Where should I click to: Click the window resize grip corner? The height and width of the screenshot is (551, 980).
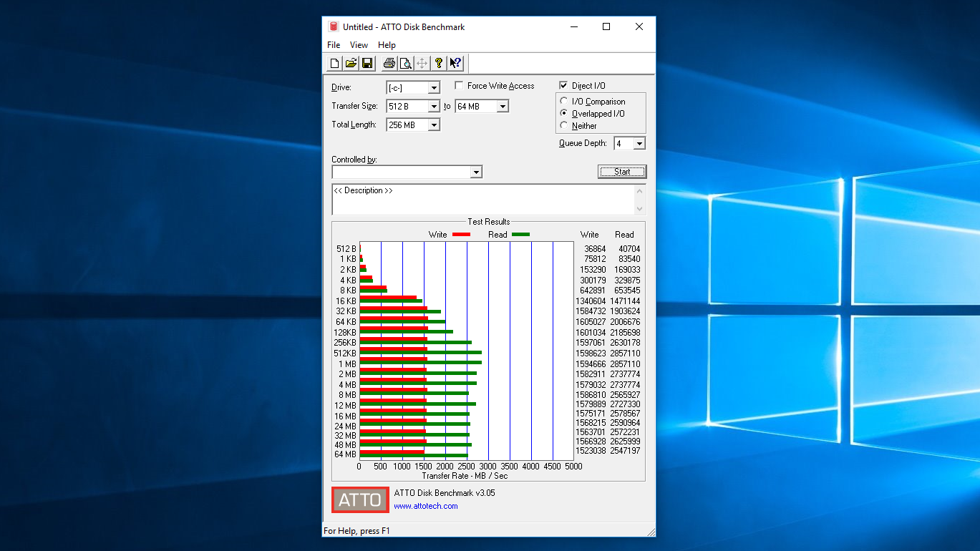[x=651, y=532]
